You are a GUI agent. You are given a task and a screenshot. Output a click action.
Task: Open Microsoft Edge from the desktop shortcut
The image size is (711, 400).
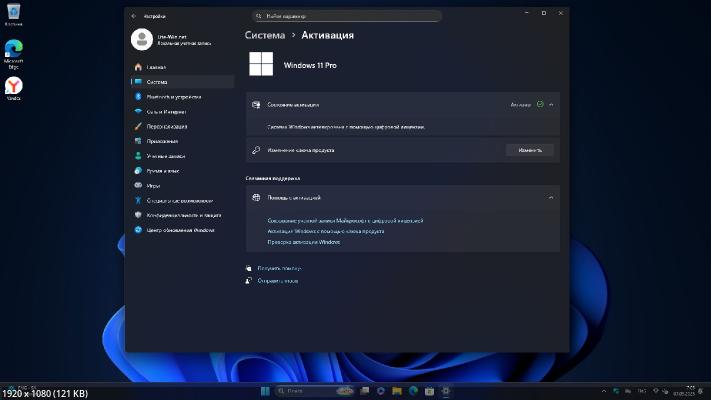[14, 52]
